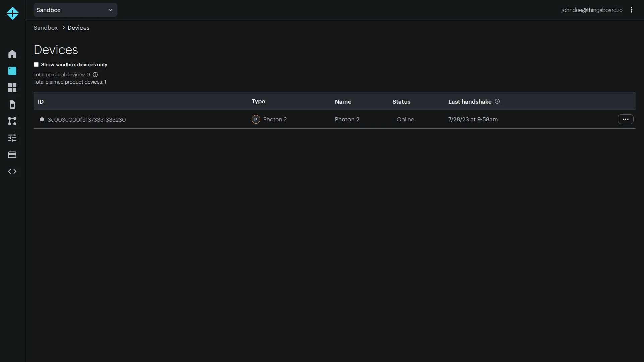This screenshot has width=644, height=362.
Task: Sort by the Type column header
Action: pos(258,101)
